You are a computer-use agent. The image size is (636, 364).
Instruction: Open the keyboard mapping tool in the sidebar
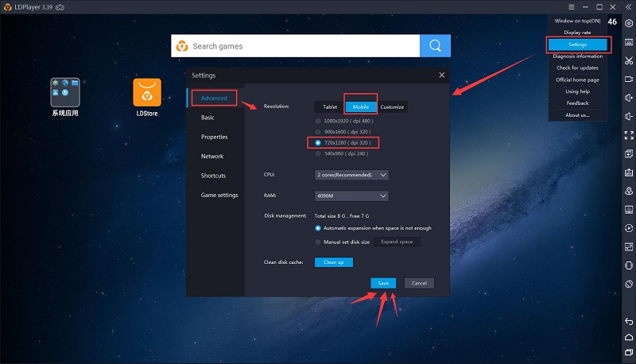pyautogui.click(x=629, y=42)
